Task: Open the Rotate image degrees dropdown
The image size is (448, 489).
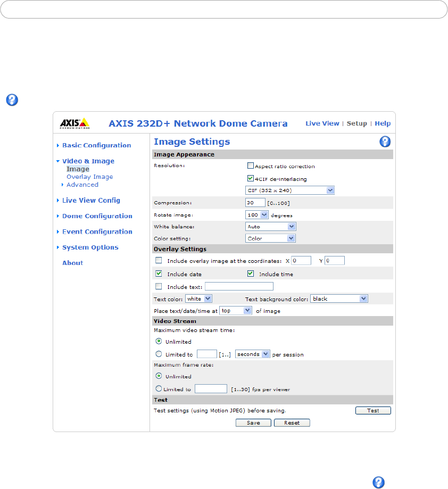Action: coord(257,215)
